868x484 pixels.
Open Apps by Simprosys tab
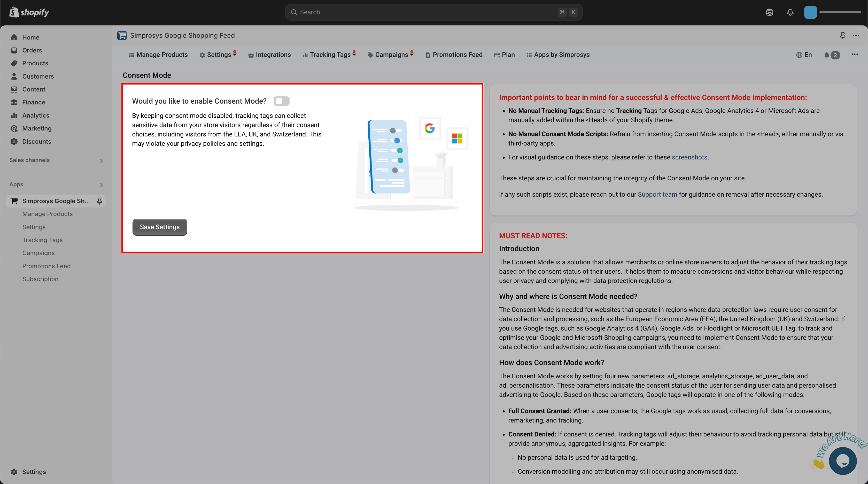click(558, 55)
